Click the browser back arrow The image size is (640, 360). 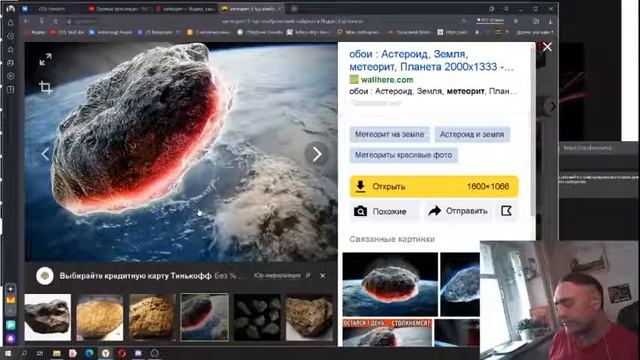[x=27, y=21]
